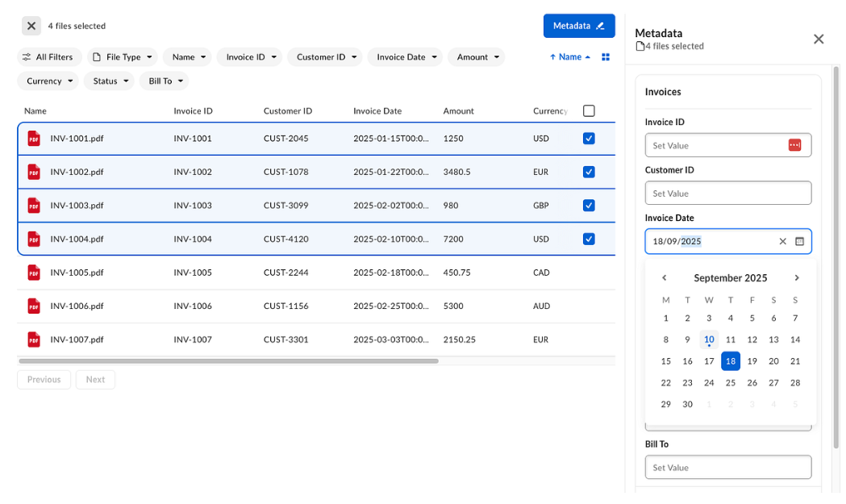This screenshot has height=504, width=846.
Task: Switch to grid view layout
Action: pos(606,56)
